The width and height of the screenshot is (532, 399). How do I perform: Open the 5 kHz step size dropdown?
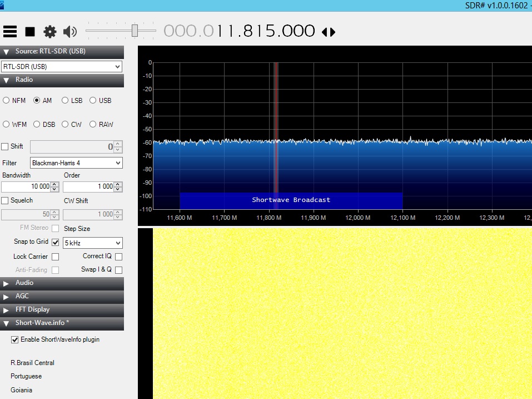point(93,243)
